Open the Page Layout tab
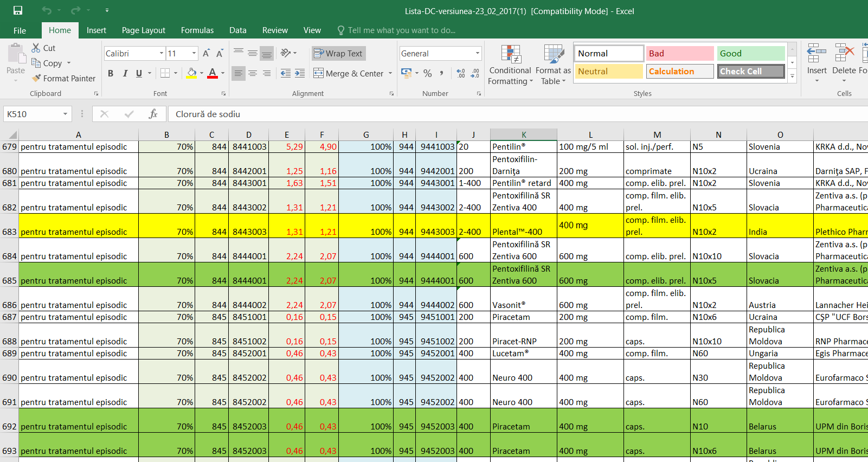The width and height of the screenshot is (868, 462). tap(143, 30)
